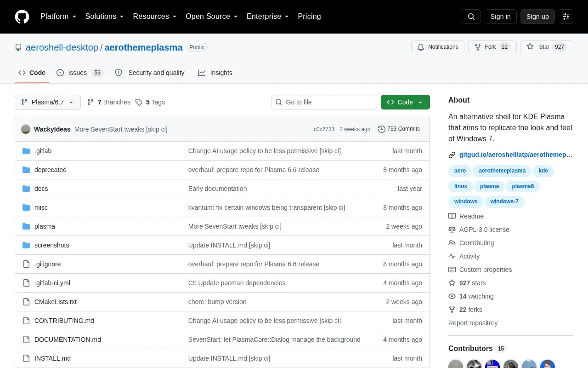588x368 pixels.
Task: Expand the Platform menu
Action: click(58, 17)
